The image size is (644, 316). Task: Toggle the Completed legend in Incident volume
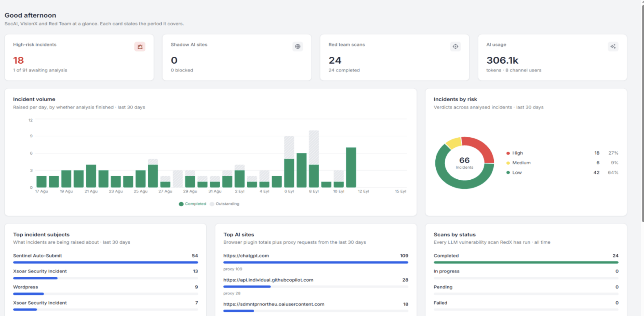pyautogui.click(x=193, y=204)
